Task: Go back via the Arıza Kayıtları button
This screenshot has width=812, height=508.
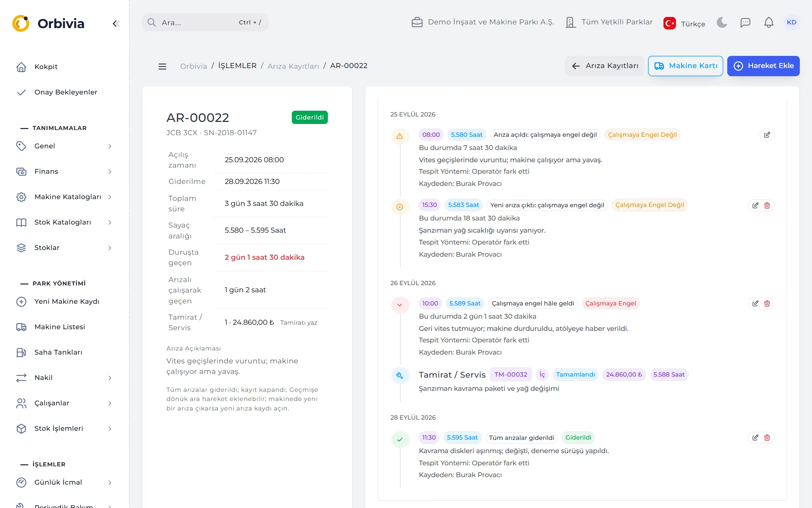Action: click(605, 66)
